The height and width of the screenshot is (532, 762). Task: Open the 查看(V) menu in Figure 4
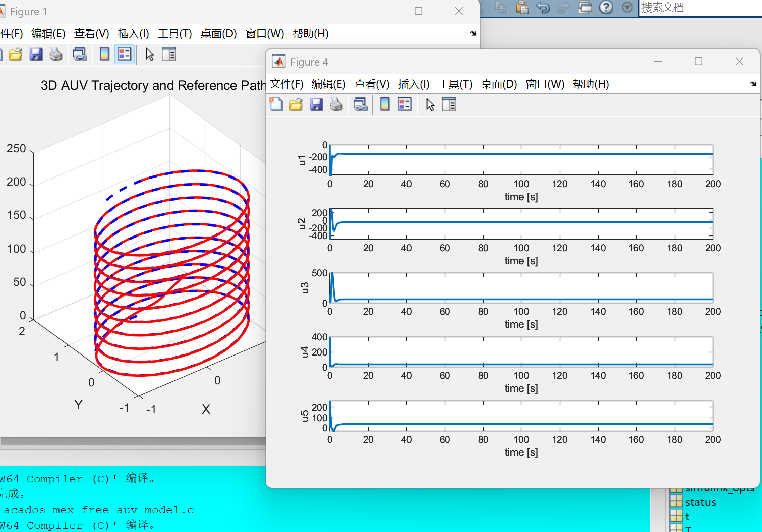372,84
